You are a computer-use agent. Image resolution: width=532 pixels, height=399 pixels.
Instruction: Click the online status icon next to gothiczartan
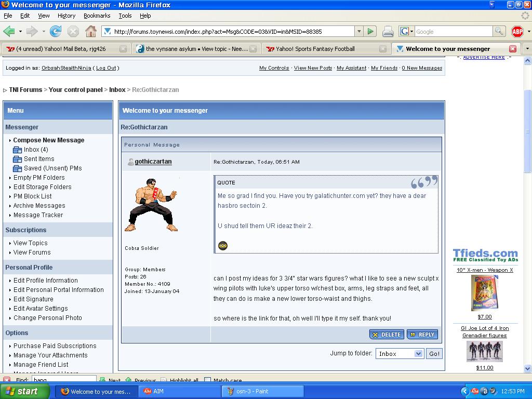click(x=130, y=162)
